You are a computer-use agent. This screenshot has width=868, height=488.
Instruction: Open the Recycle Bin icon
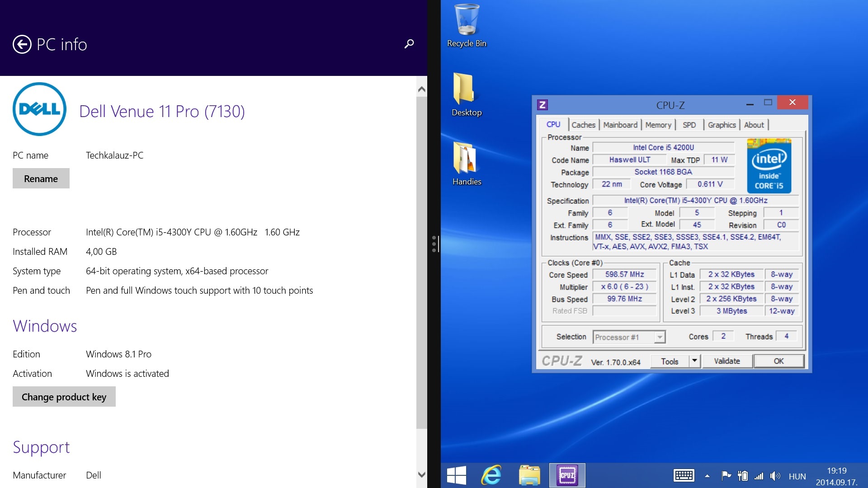tap(467, 26)
